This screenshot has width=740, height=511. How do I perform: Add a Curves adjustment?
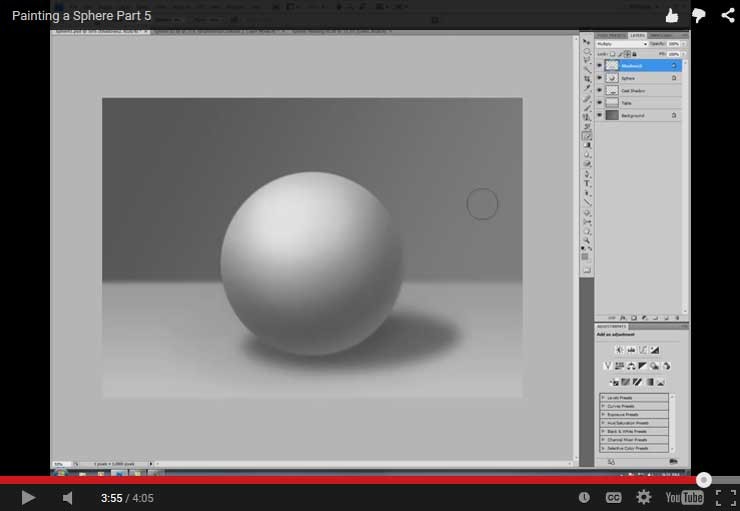click(643, 350)
